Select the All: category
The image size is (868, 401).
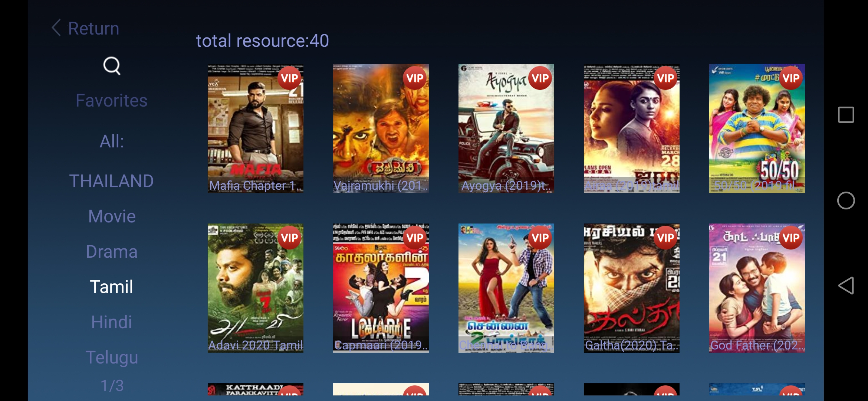112,141
